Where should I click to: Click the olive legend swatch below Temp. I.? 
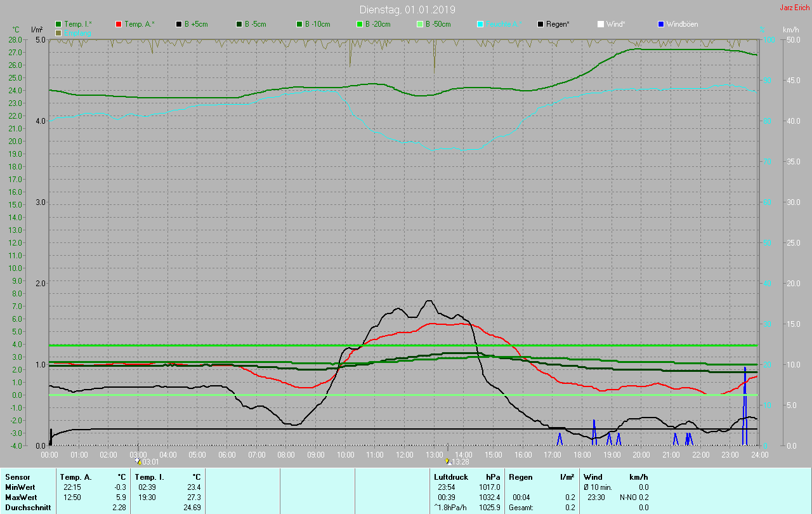click(x=59, y=32)
